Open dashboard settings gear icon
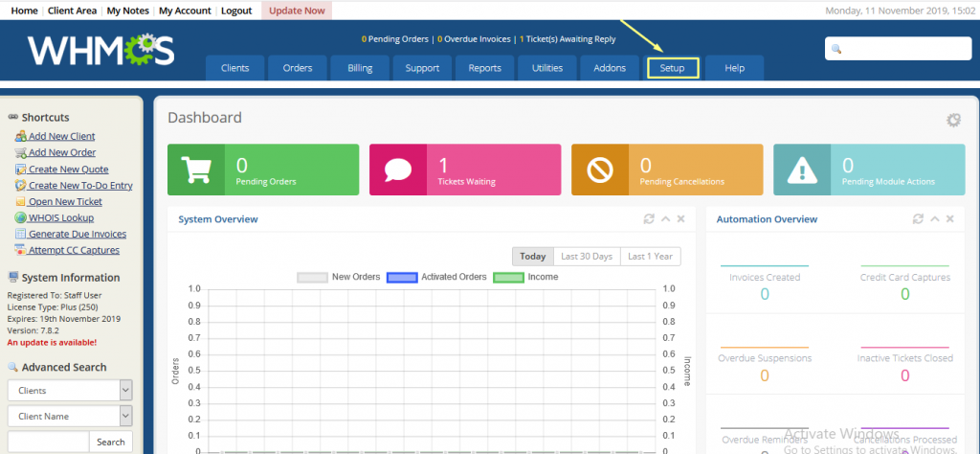Viewport: 980px width, 454px height. coord(953,120)
